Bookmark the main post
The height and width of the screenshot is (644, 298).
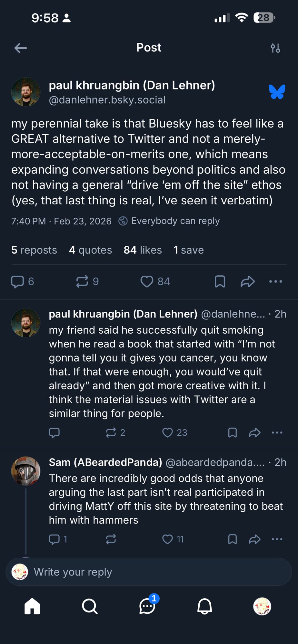point(220,281)
